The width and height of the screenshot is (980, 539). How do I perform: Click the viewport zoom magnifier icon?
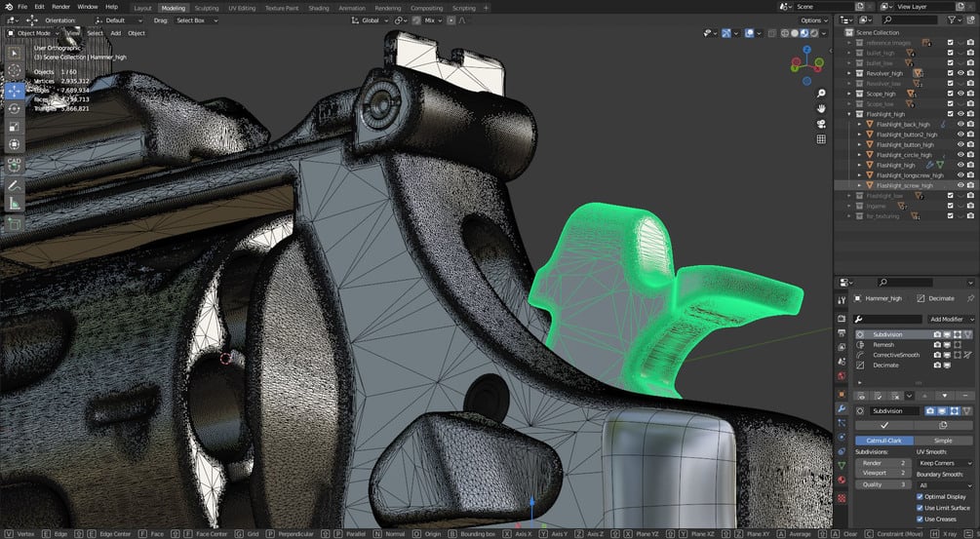point(821,93)
